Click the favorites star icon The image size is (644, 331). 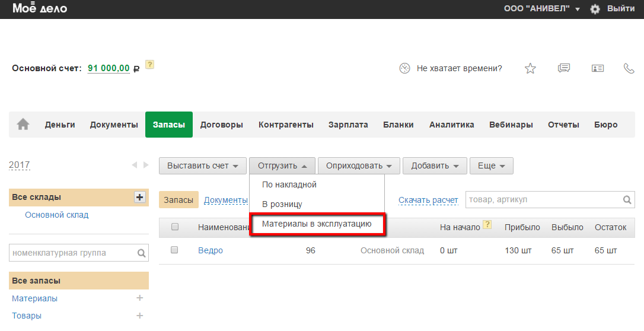530,68
